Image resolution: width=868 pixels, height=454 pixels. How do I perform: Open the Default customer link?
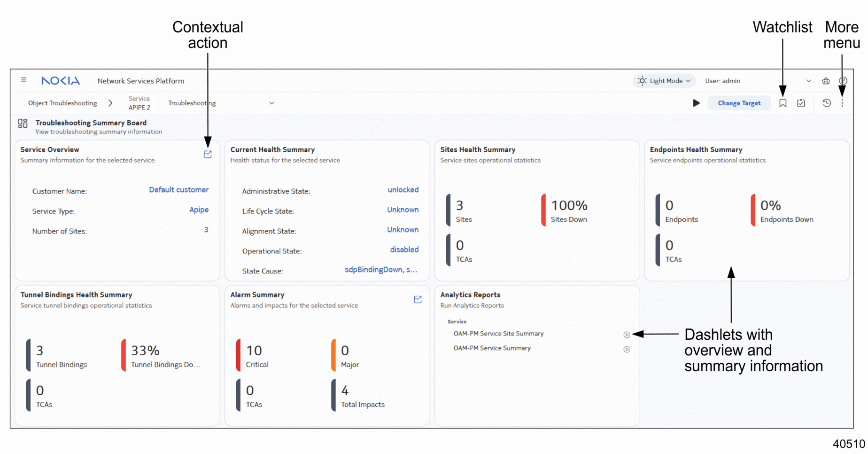(x=179, y=190)
